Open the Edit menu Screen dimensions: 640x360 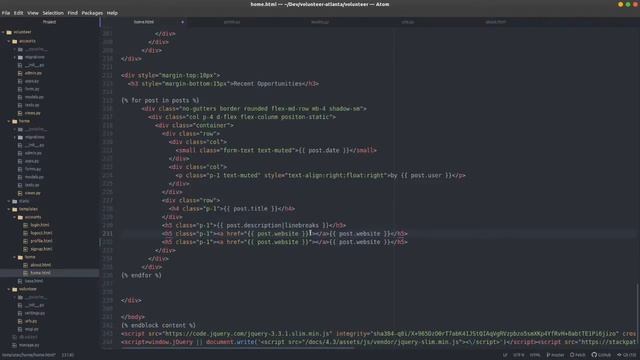[x=19, y=13]
